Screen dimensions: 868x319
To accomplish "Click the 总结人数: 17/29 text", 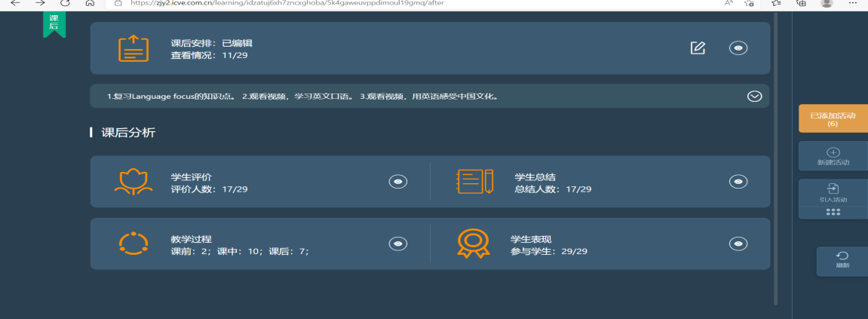I will click(x=553, y=189).
